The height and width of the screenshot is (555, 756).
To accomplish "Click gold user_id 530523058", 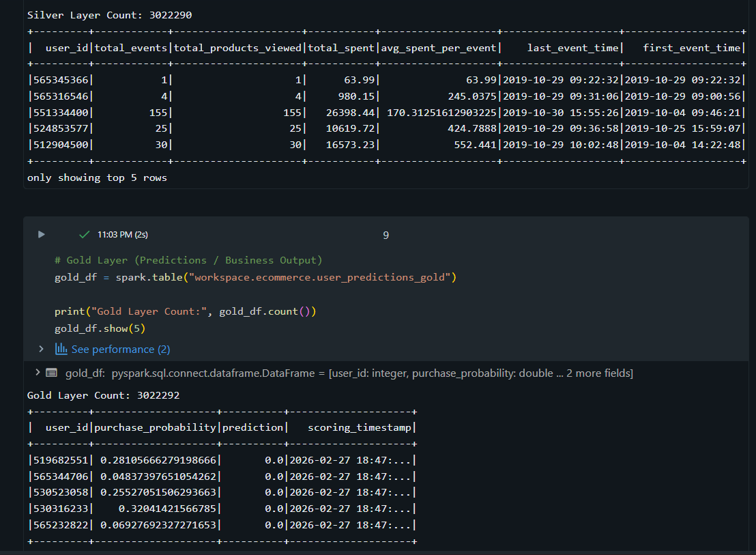I will click(x=61, y=493).
